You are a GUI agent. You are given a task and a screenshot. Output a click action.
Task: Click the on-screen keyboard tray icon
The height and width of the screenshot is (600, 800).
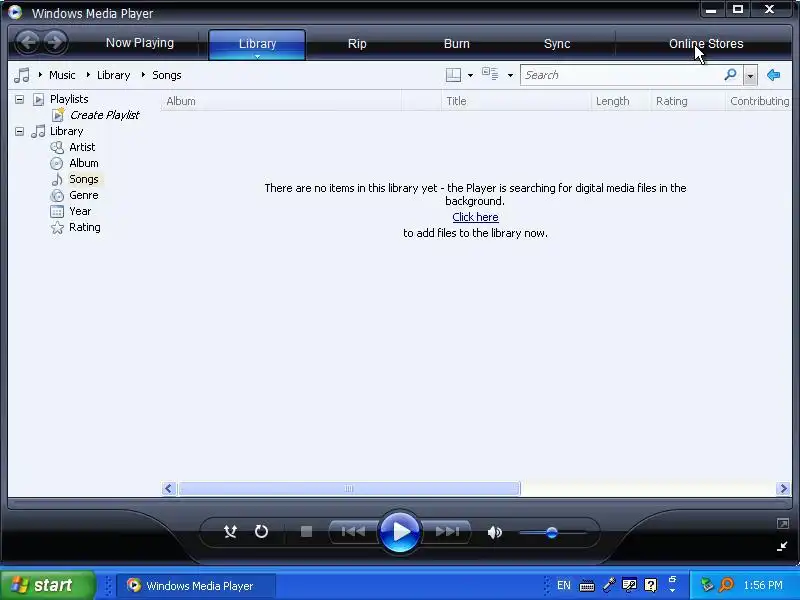tap(587, 586)
